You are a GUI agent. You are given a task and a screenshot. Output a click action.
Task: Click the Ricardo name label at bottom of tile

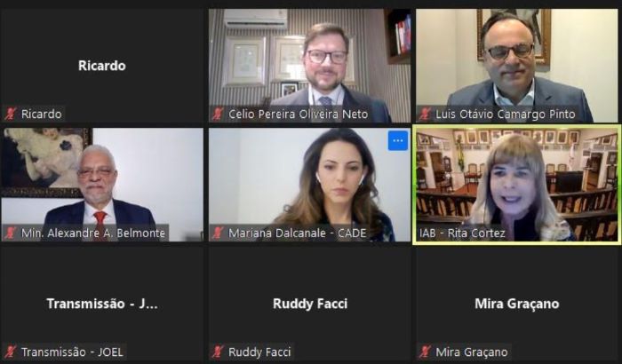tap(41, 115)
